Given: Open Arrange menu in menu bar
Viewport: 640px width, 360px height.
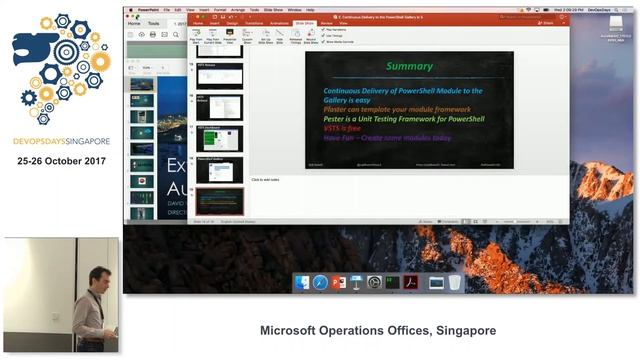Looking at the screenshot, I should pos(238,10).
